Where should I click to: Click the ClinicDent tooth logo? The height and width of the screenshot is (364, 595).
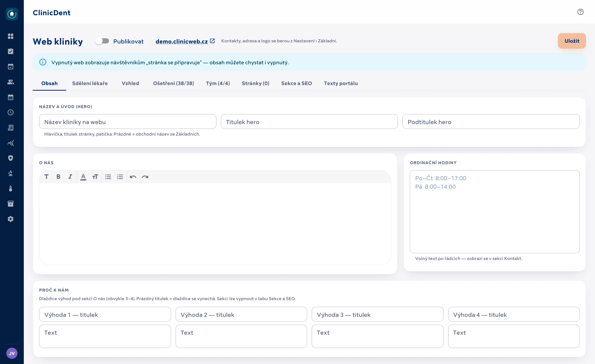tap(12, 14)
